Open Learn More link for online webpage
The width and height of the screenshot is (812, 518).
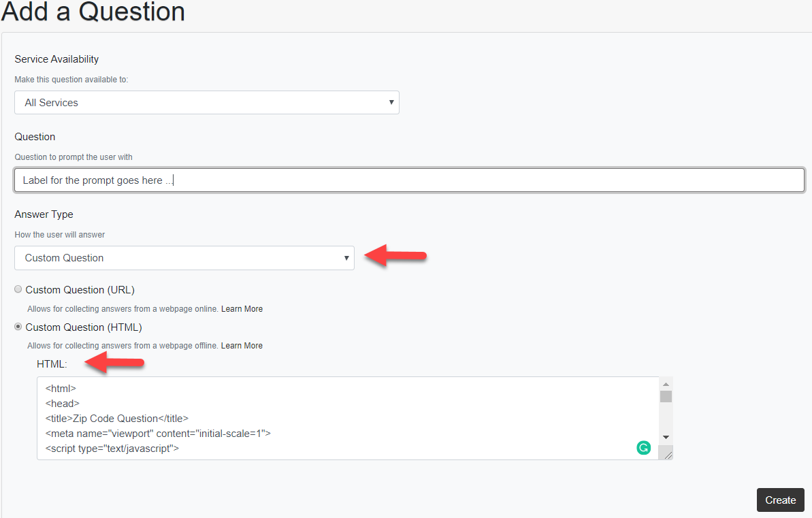pyautogui.click(x=242, y=309)
